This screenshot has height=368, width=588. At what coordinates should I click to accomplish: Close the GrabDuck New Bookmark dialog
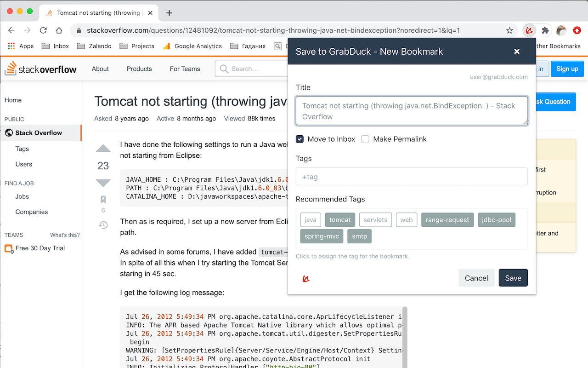coord(517,52)
